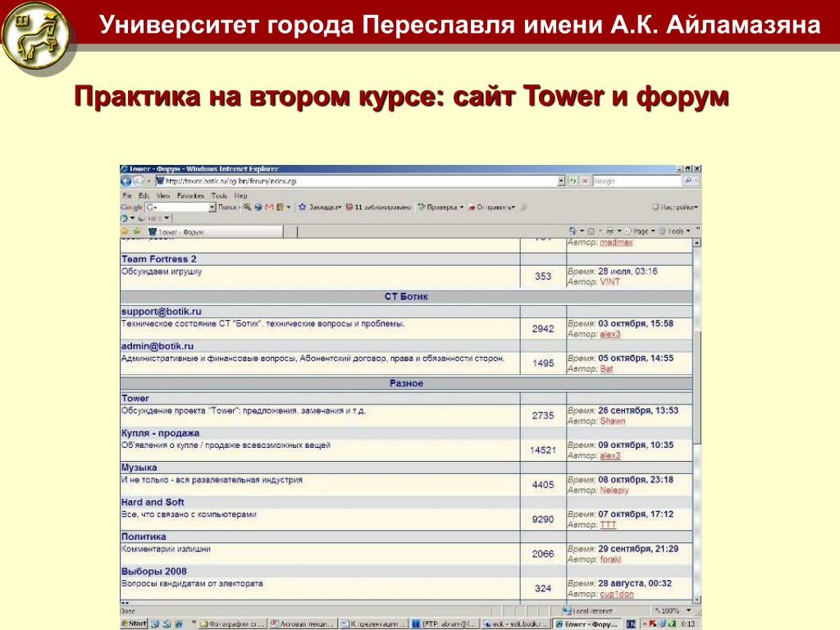Click the red Stop loading icon

point(585,181)
